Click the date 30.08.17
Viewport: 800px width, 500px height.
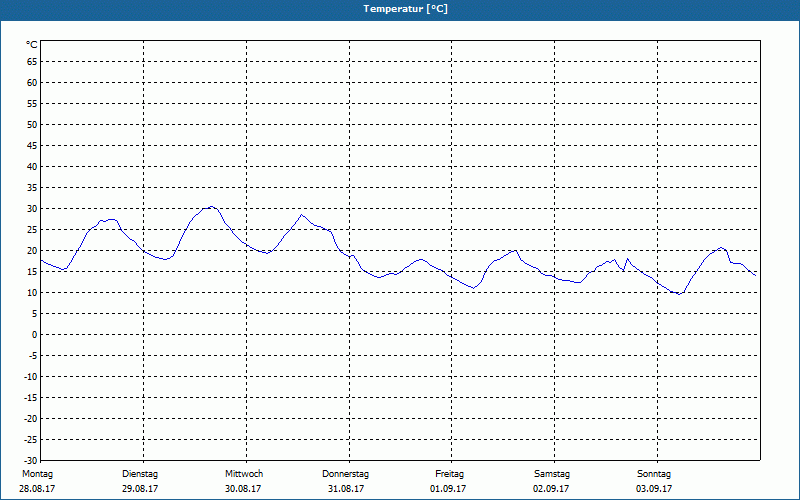pyautogui.click(x=243, y=489)
